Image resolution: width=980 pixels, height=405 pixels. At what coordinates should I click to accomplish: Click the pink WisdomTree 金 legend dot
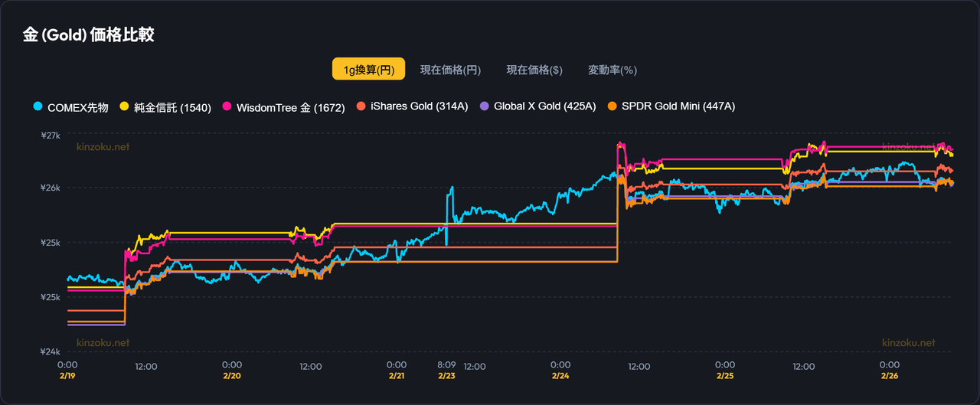(227, 106)
